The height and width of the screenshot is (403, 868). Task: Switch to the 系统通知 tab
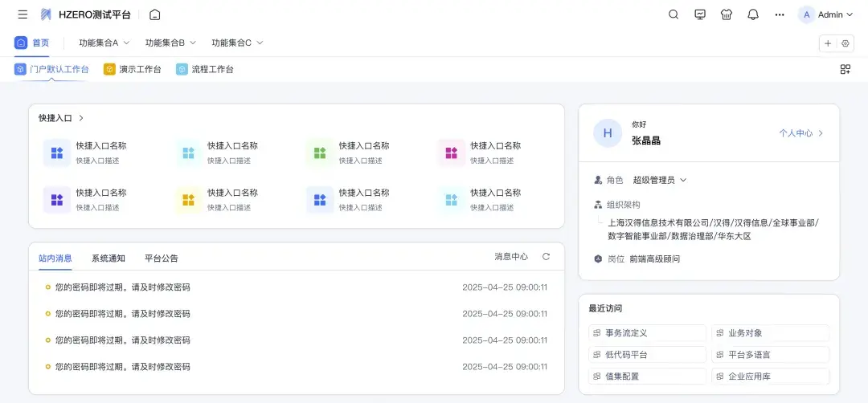108,258
